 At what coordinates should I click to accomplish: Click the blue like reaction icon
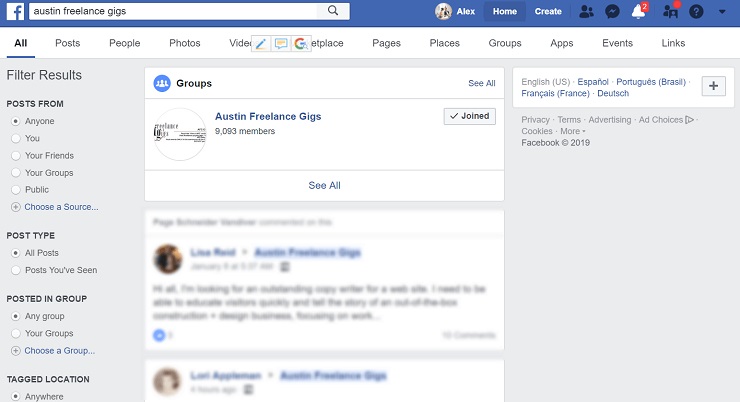(159, 335)
